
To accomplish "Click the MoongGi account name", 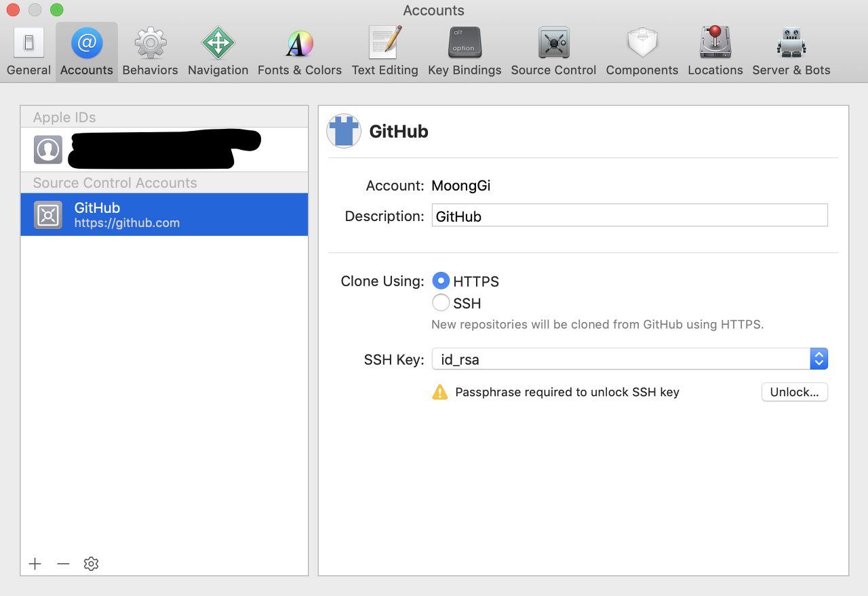I will (460, 186).
